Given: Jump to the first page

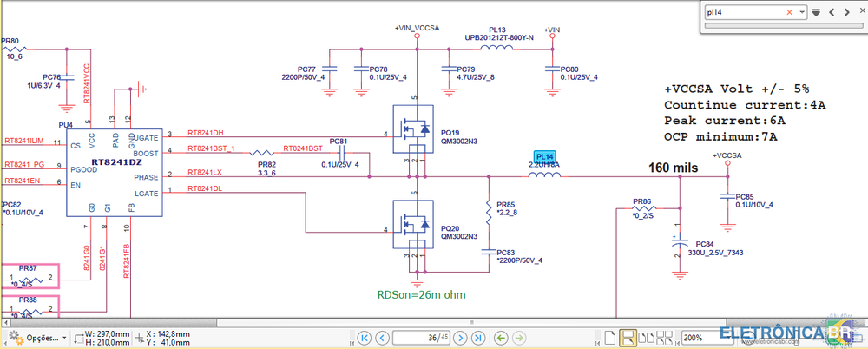Looking at the screenshot, I should [x=364, y=337].
